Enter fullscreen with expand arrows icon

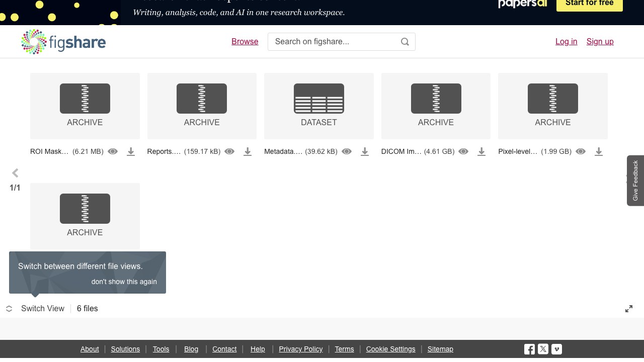[629, 309]
